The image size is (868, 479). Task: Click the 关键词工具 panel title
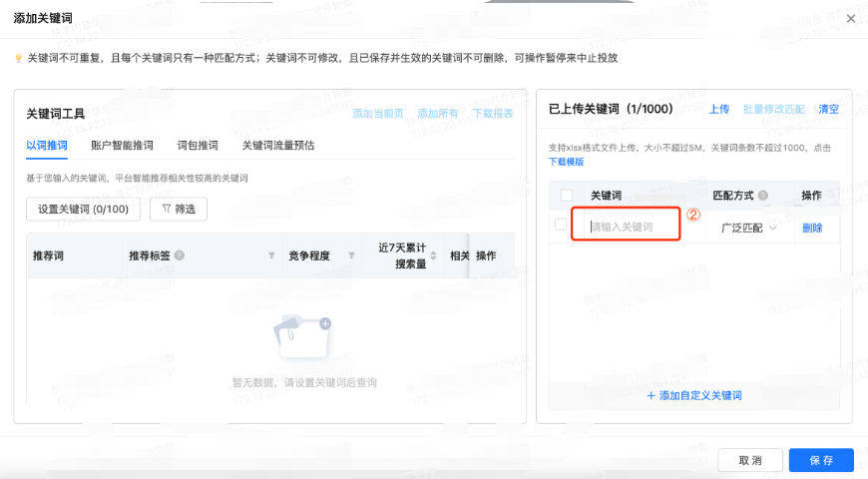[x=55, y=114]
